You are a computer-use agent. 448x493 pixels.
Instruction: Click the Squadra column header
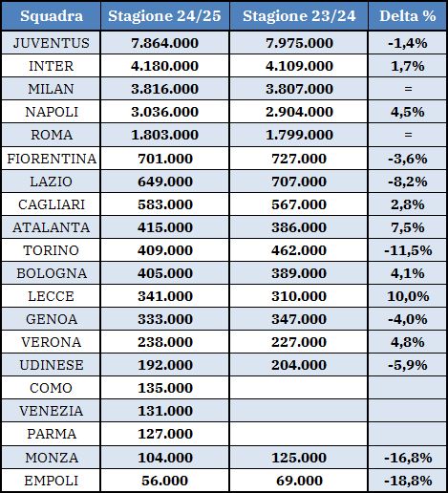(51, 16)
